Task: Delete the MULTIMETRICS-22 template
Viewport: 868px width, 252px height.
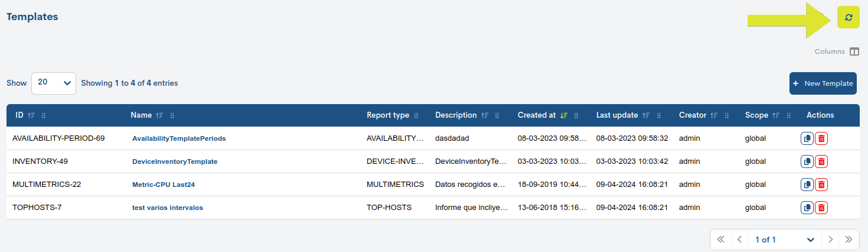Action: click(821, 185)
